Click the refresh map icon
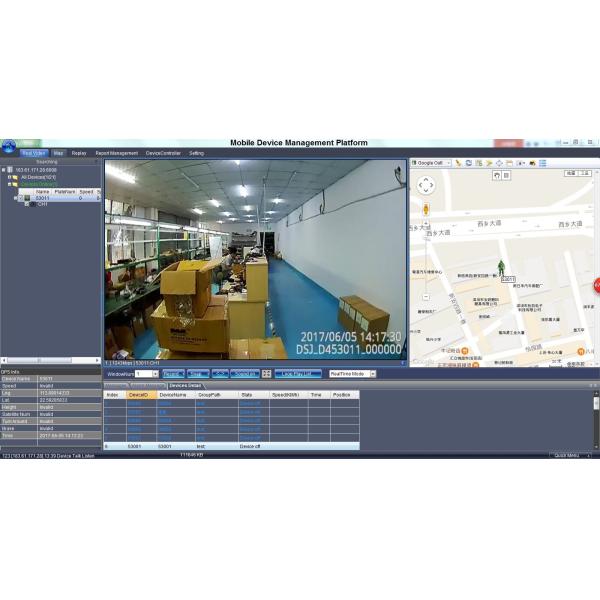600x600 pixels. (x=468, y=163)
